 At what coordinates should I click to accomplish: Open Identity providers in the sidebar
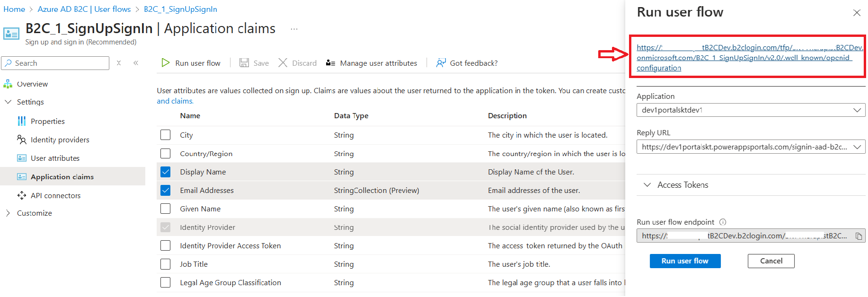[60, 140]
